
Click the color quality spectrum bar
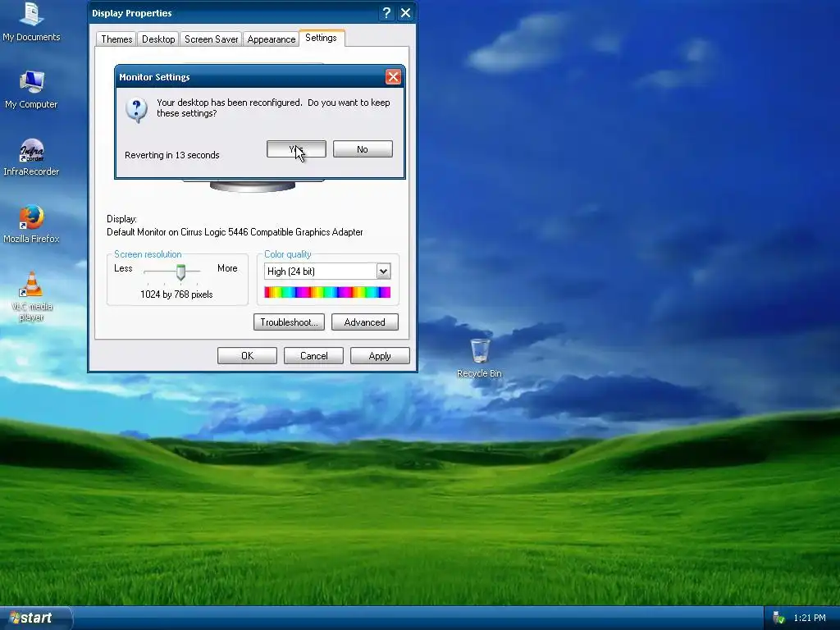coord(327,292)
